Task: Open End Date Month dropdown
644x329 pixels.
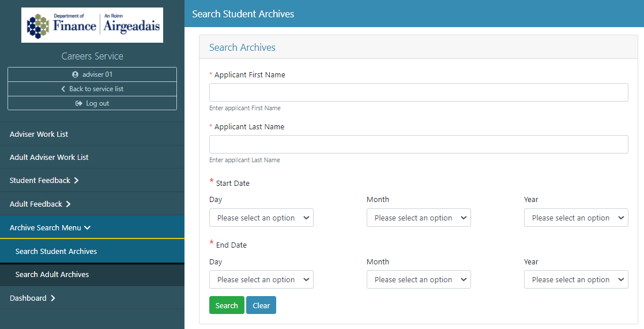Action: tap(419, 279)
